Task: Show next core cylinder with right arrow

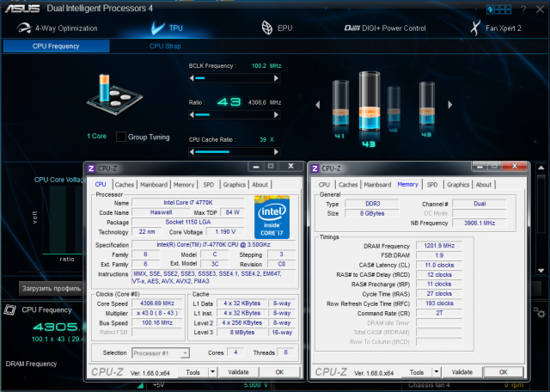Action: [x=450, y=105]
